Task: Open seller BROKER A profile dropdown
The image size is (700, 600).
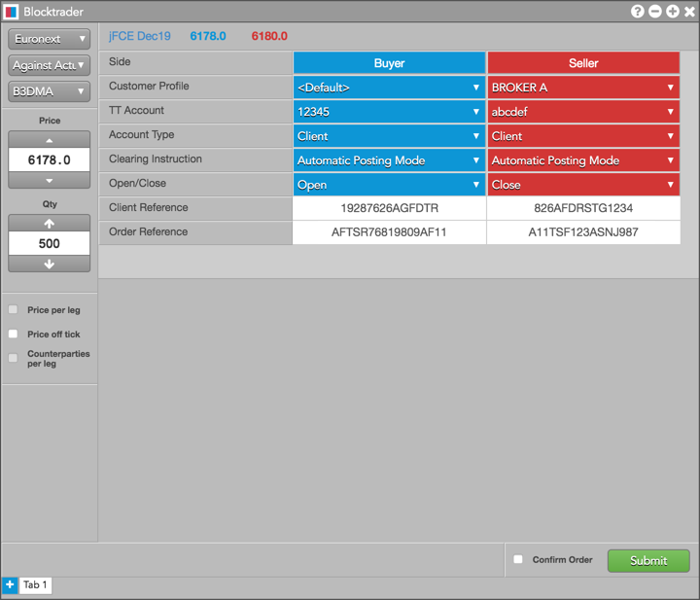Action: 583,88
